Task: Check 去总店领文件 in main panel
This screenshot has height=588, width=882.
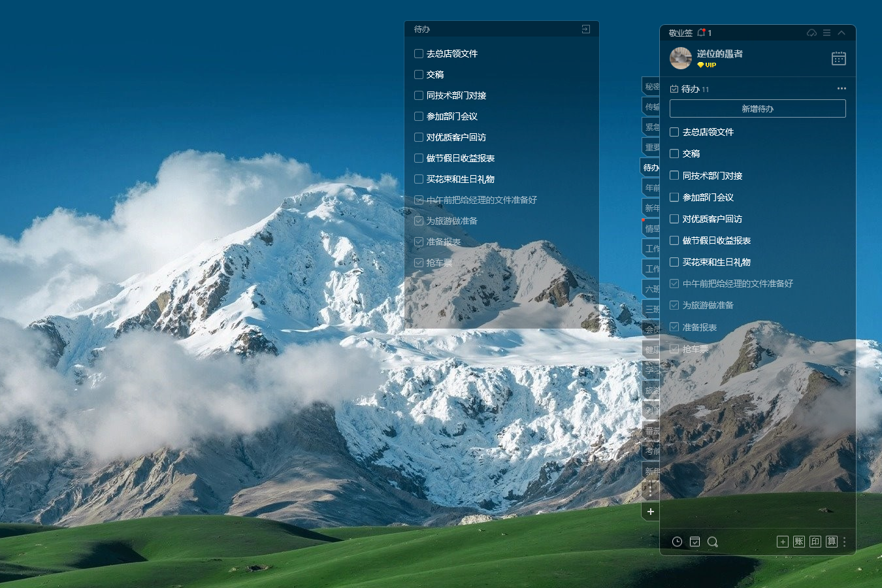Action: [x=674, y=132]
